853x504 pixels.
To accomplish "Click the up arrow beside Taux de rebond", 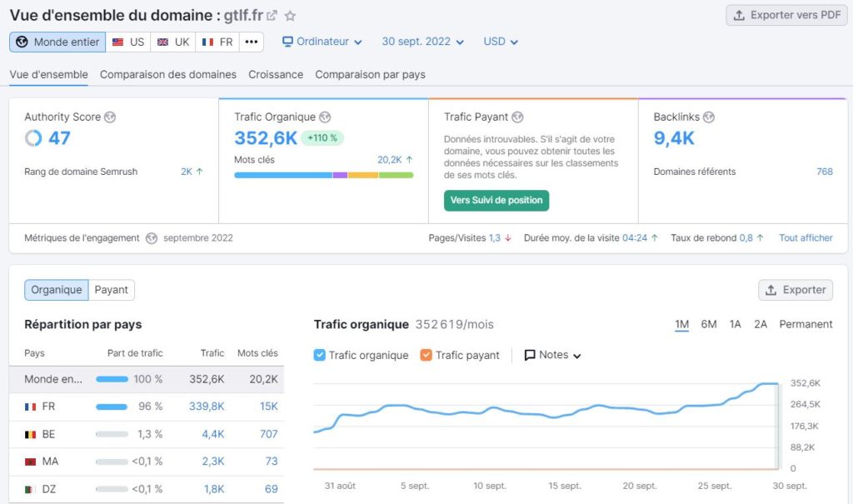I will point(760,238).
